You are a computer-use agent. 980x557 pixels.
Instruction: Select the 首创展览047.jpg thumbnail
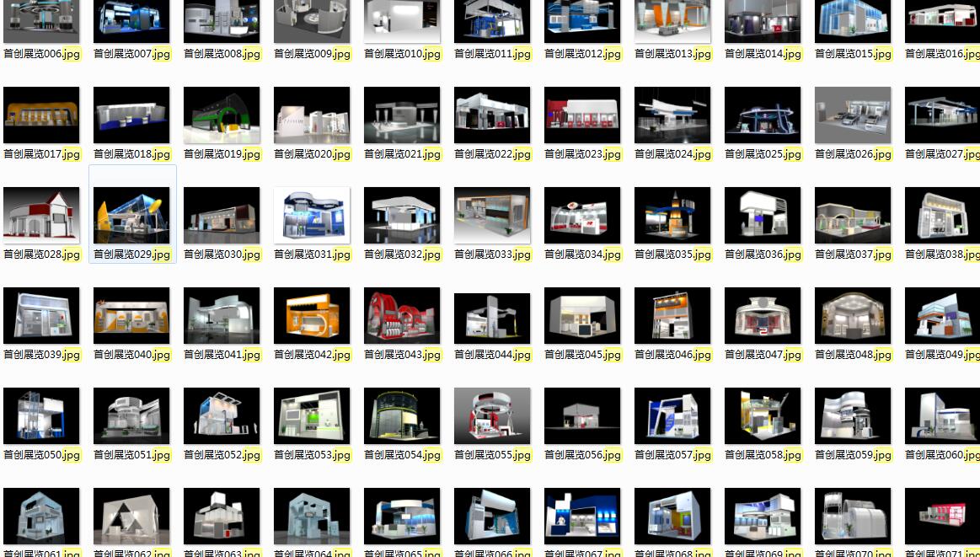tap(763, 315)
